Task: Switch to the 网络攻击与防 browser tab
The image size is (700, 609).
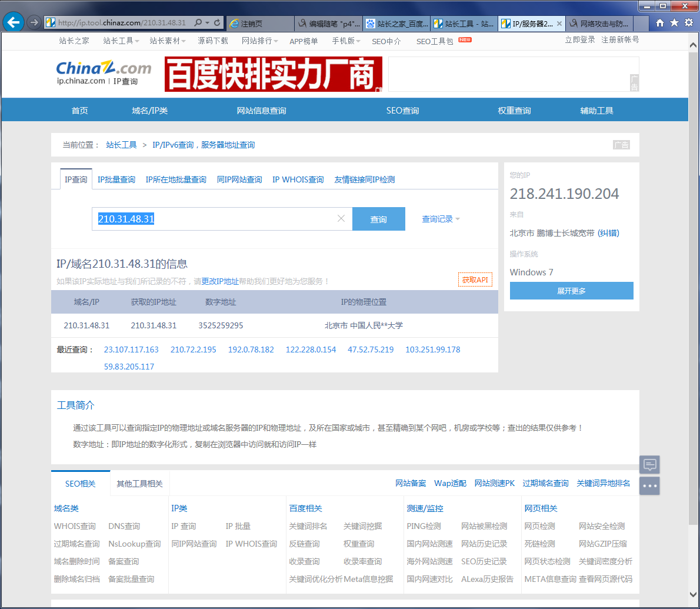Action: point(599,24)
